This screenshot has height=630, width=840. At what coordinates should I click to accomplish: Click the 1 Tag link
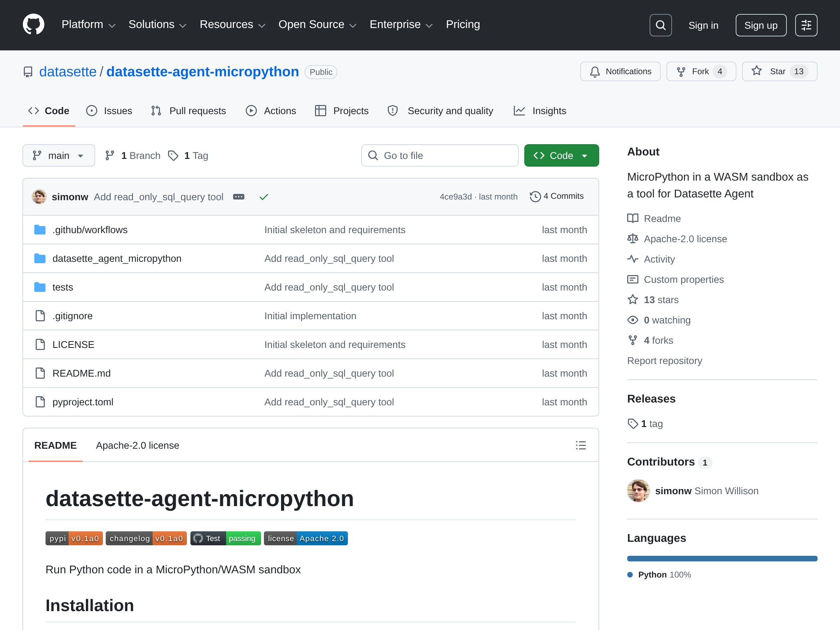click(188, 155)
